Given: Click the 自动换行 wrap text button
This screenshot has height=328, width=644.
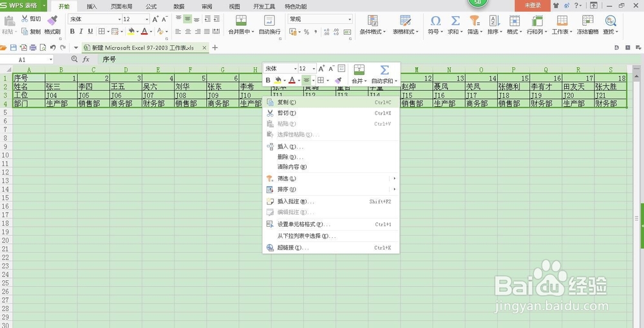Looking at the screenshot, I should 269,24.
